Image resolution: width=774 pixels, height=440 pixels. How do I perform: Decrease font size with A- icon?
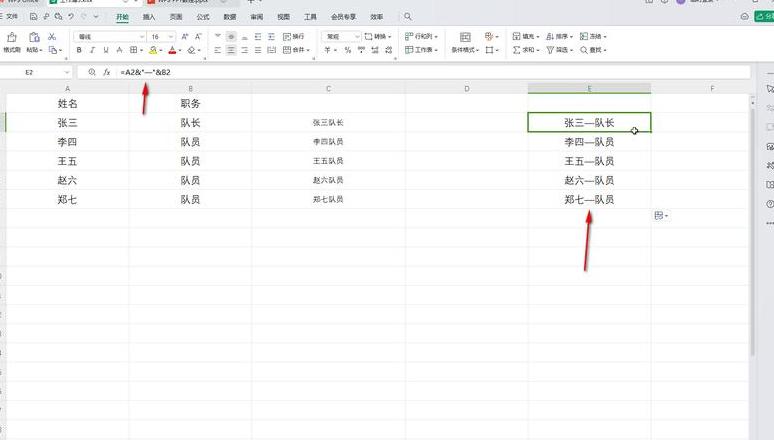point(198,37)
